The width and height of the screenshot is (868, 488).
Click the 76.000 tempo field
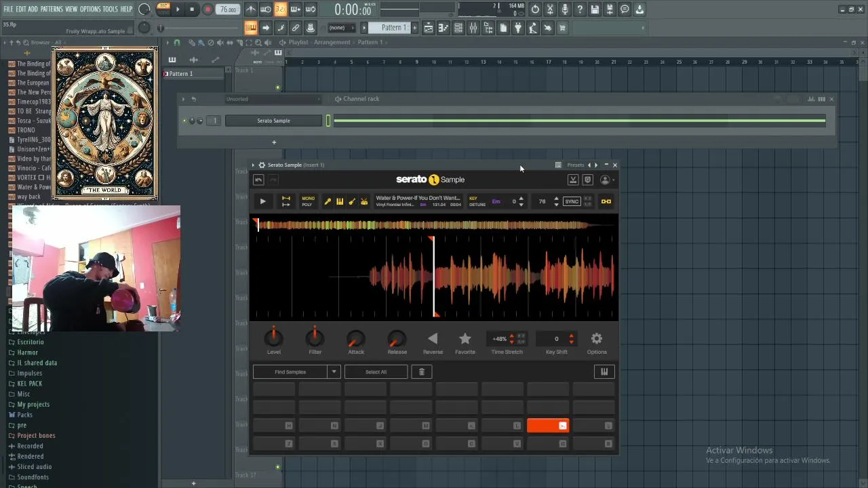coord(228,9)
